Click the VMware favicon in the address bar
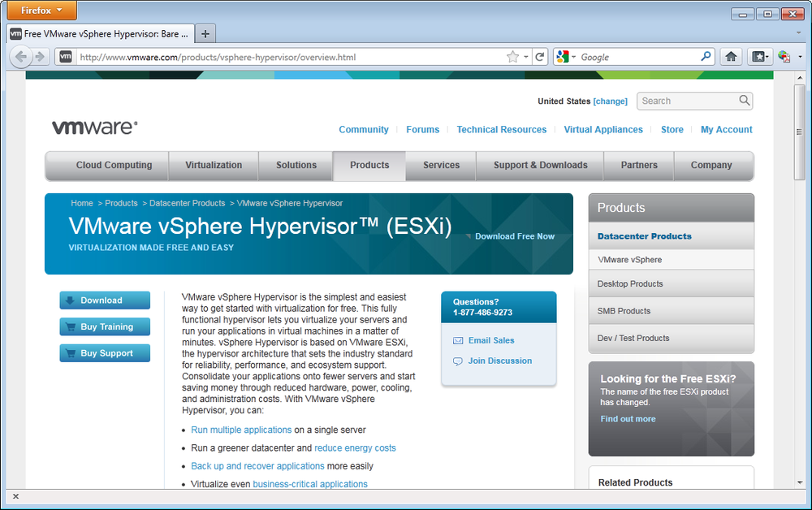Image resolution: width=812 pixels, height=510 pixels. click(65, 57)
